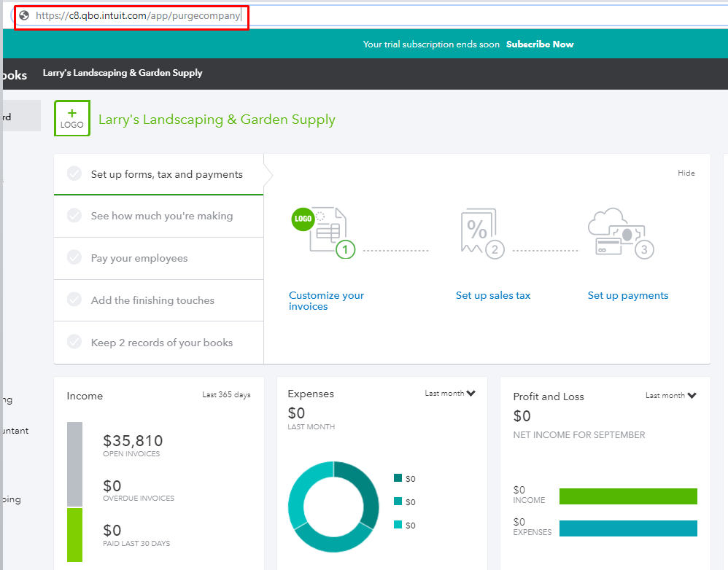Click NET INCOME FOR SEPTEMBER label
The width and height of the screenshot is (728, 570).
pyautogui.click(x=579, y=435)
